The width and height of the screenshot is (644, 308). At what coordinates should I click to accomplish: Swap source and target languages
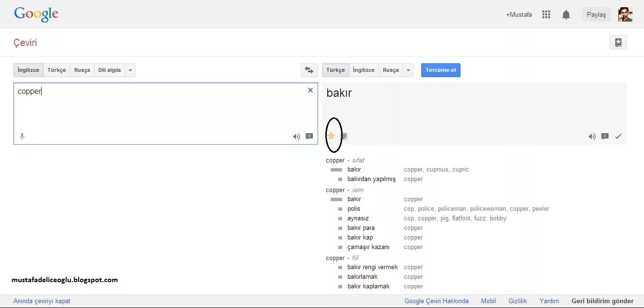pyautogui.click(x=309, y=70)
